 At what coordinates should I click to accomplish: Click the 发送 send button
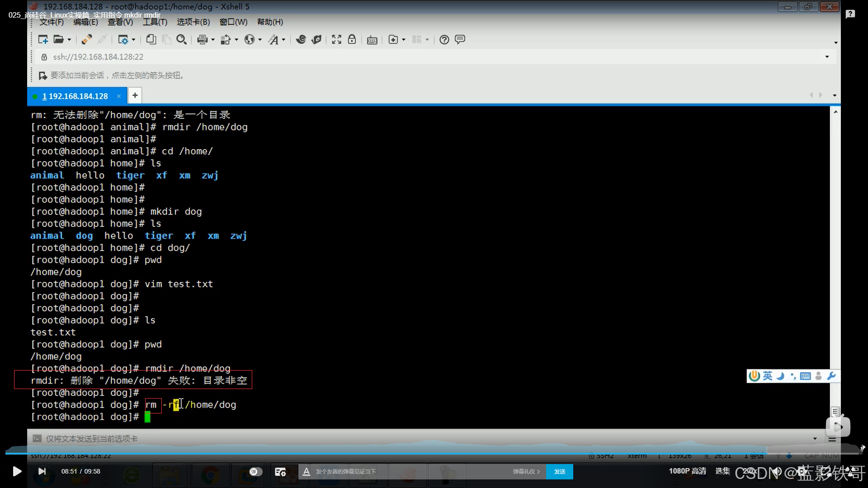[x=560, y=472]
